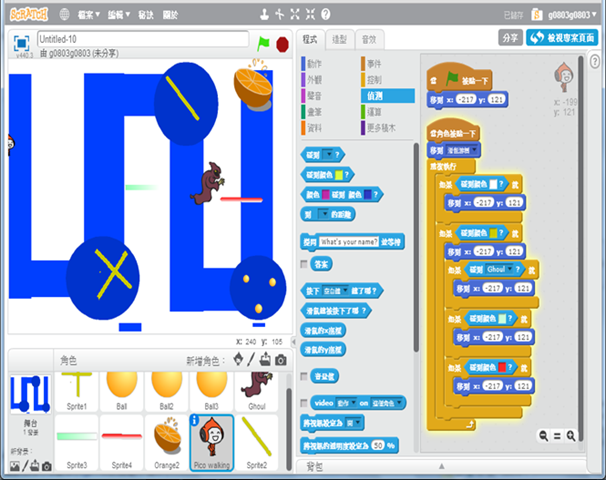The height and width of the screenshot is (480, 606).
Task: Select the delete scissors tool in the top toolbar
Action: pyautogui.click(x=279, y=15)
